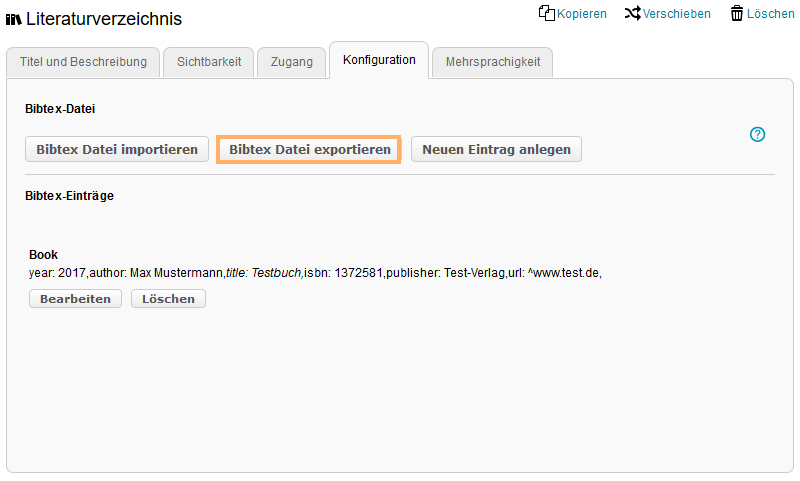The height and width of the screenshot is (481, 800).
Task: Select the Konfiguration tab
Action: click(379, 60)
